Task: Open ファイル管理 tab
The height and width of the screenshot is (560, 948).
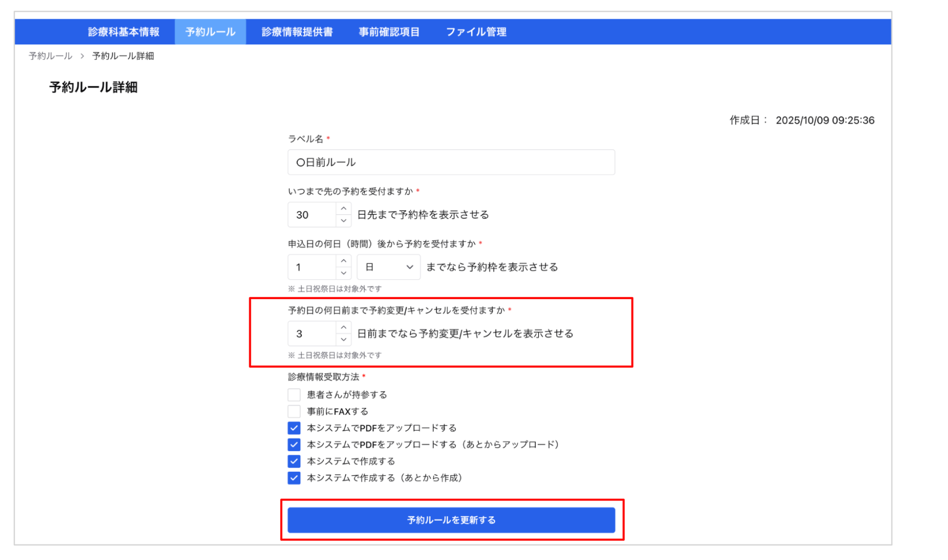Action: pos(476,32)
